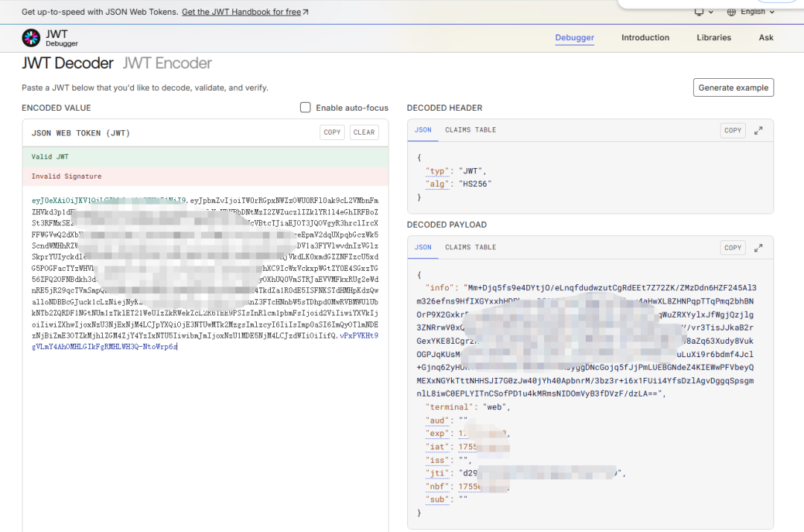The height and width of the screenshot is (532, 804).
Task: Select JSON tab in Decoded Payload
Action: pyautogui.click(x=423, y=248)
